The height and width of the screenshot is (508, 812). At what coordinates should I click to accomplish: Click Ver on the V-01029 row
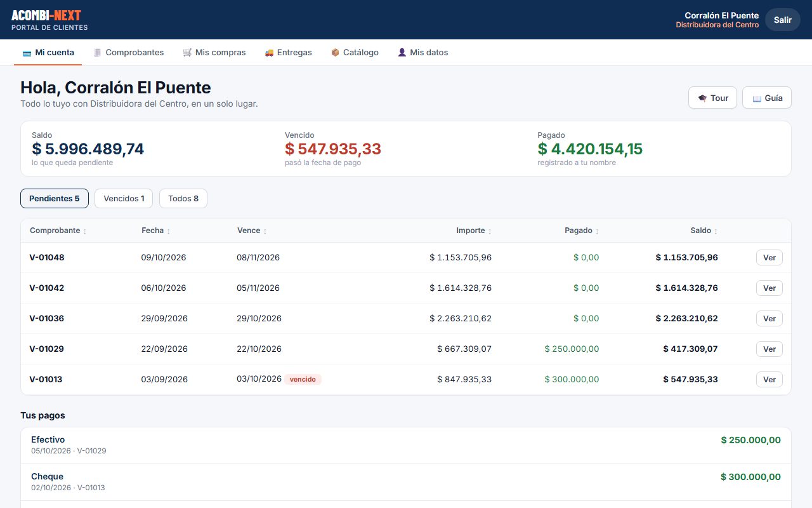(x=769, y=349)
